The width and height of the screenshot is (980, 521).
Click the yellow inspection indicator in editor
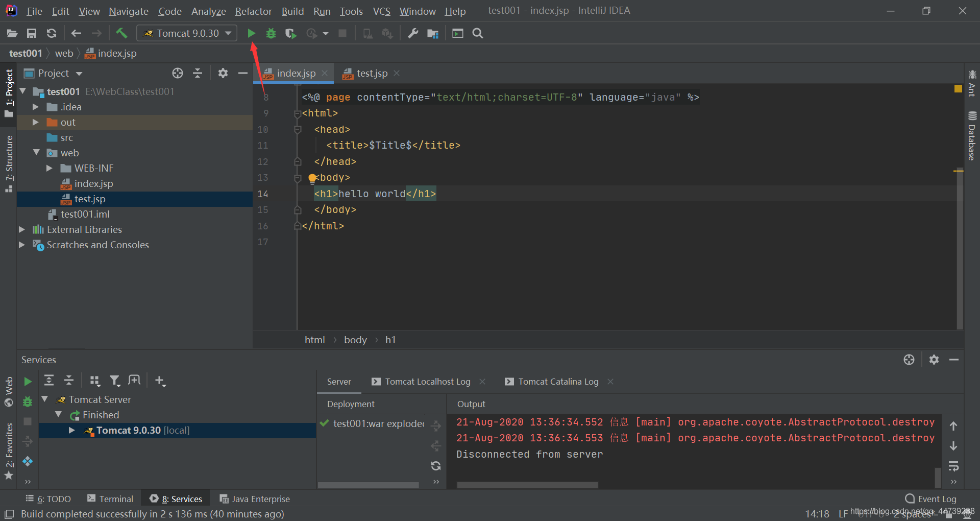click(x=958, y=88)
